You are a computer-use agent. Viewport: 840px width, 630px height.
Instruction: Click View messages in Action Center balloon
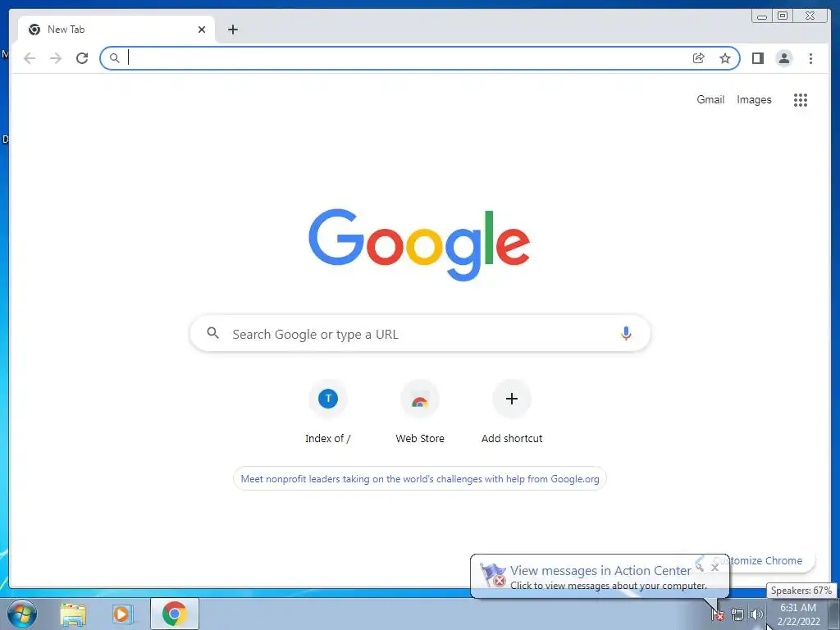600,577
